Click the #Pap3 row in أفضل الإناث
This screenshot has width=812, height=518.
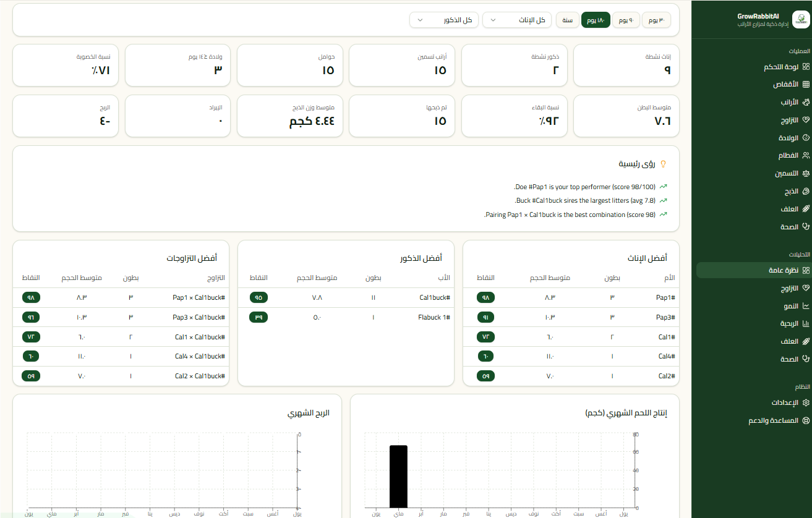point(571,317)
